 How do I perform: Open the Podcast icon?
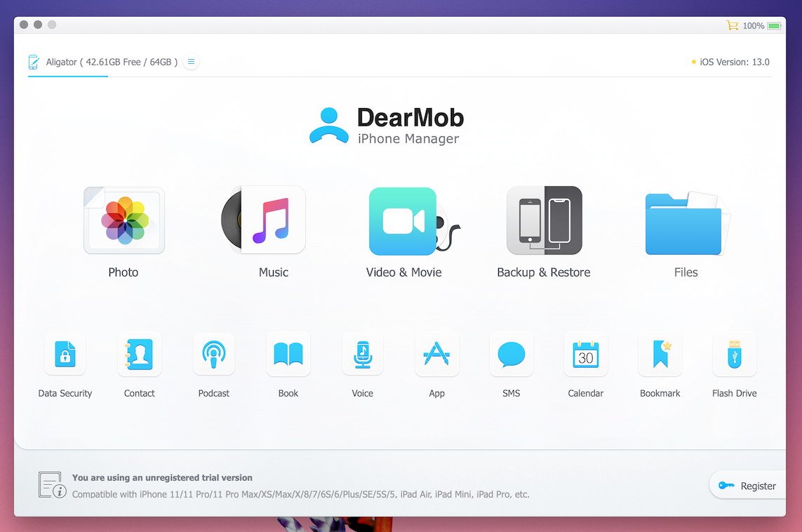coord(214,354)
